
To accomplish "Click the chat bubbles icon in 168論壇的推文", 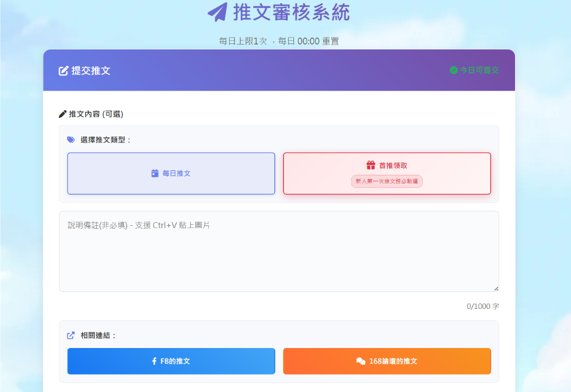I will [x=361, y=361].
